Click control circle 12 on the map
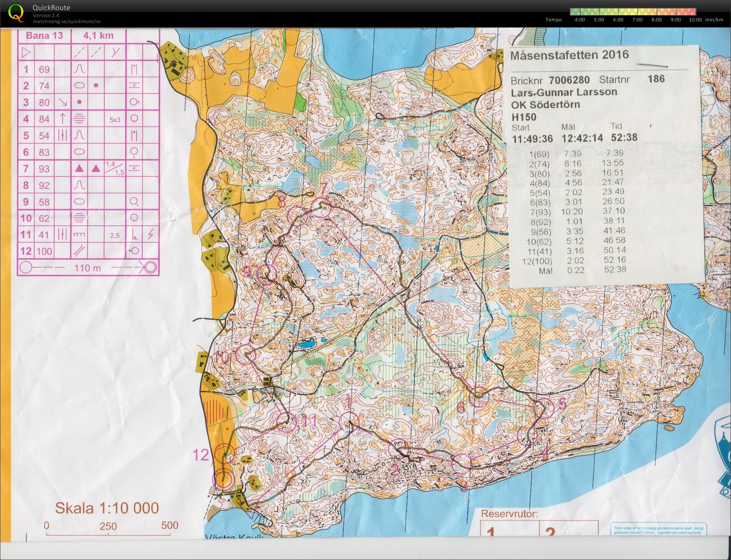This screenshot has width=731, height=560. [x=224, y=454]
